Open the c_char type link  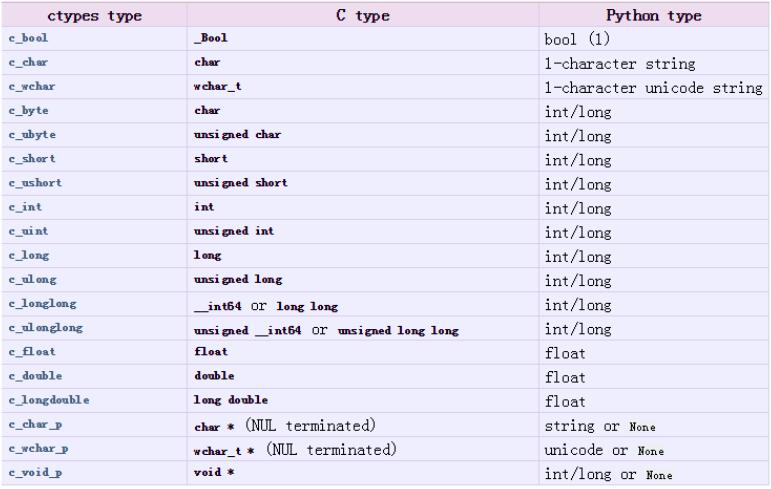click(32, 63)
